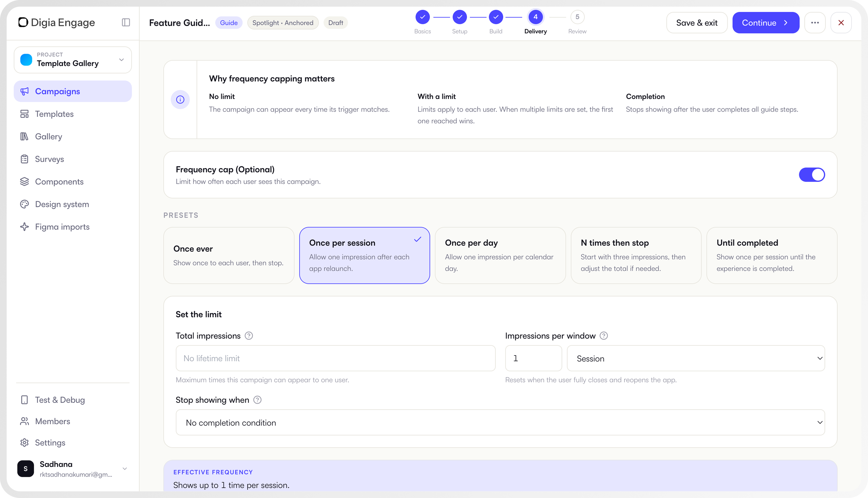Show help for Total impressions

(249, 336)
